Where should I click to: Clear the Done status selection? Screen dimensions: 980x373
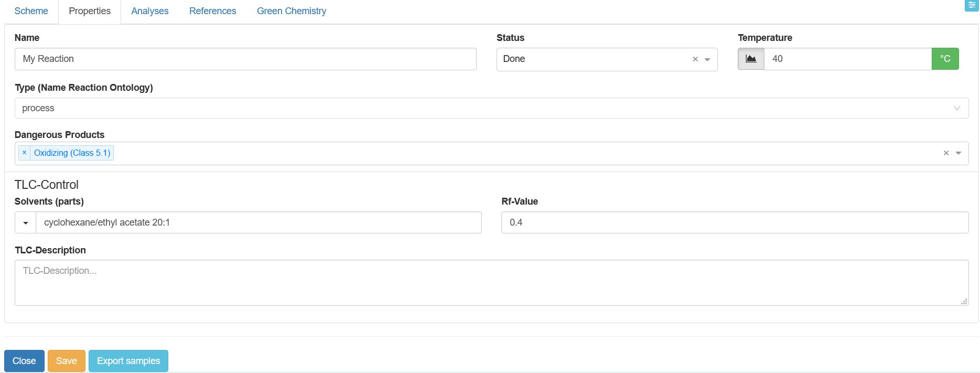click(695, 59)
